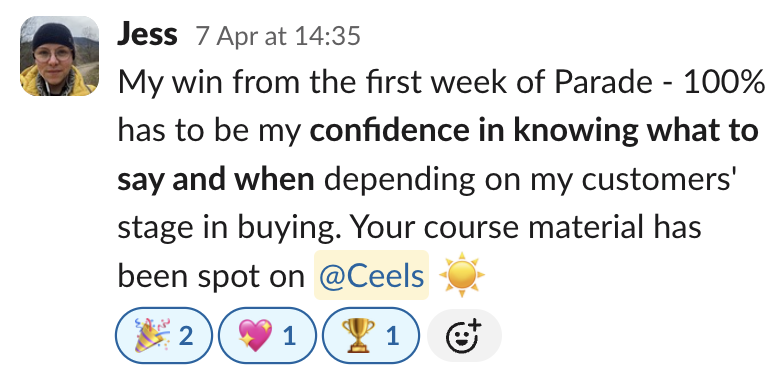Open Jess's profile photo avatar

[59, 56]
